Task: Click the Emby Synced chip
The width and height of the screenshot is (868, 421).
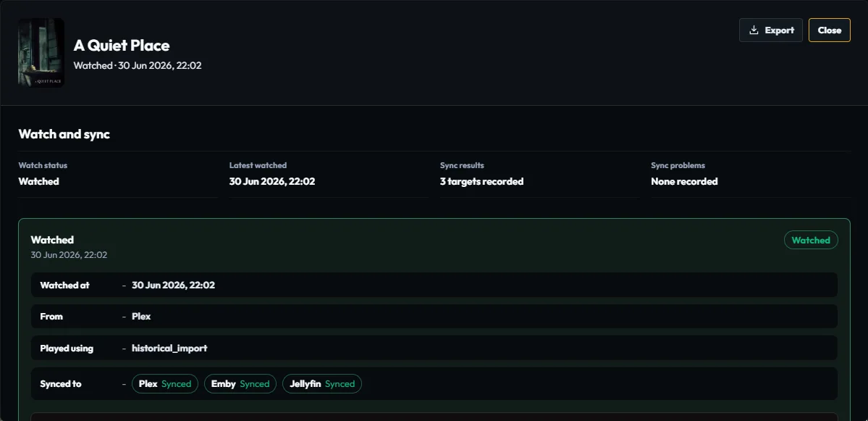Action: 240,384
